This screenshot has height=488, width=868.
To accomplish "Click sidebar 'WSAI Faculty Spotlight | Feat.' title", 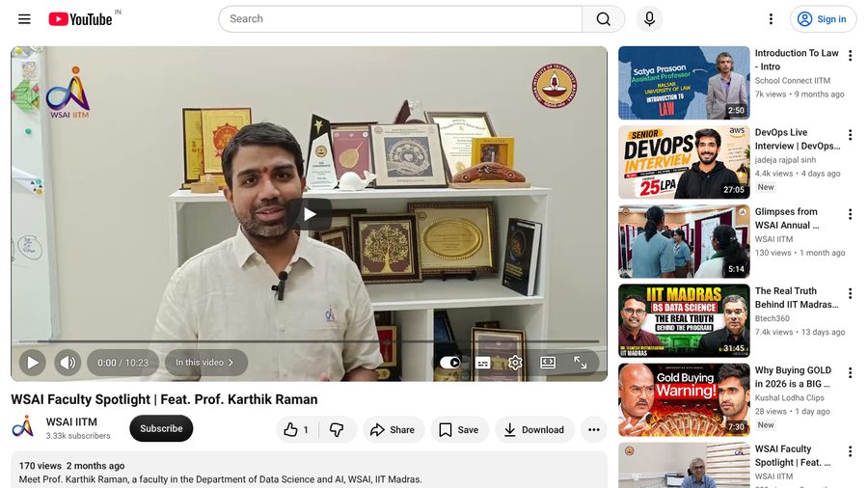I will coord(793,455).
